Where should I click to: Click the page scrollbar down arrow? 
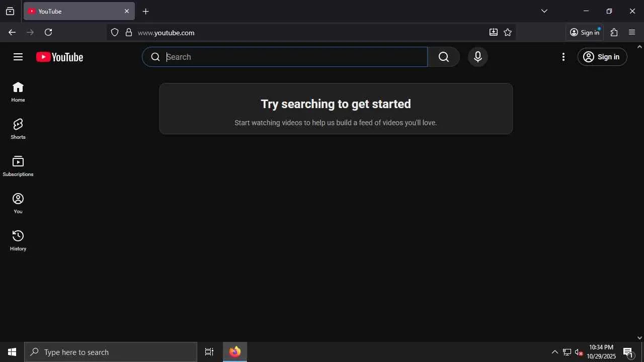tap(640, 338)
